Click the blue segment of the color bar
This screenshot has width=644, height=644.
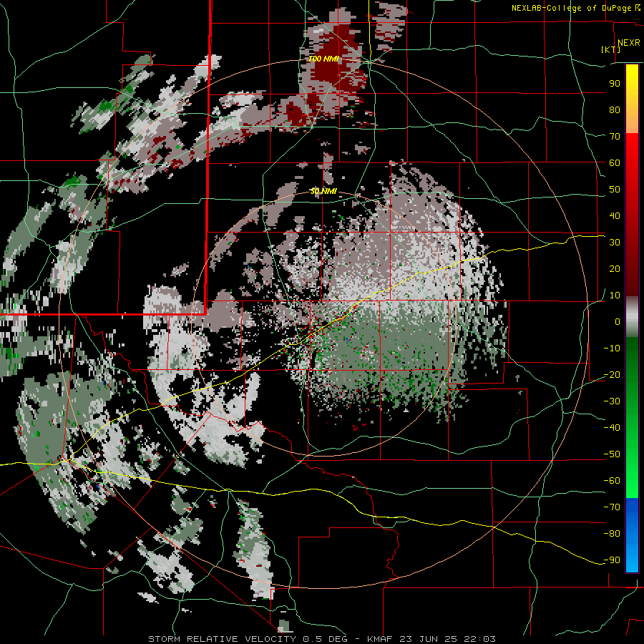pyautogui.click(x=632, y=535)
